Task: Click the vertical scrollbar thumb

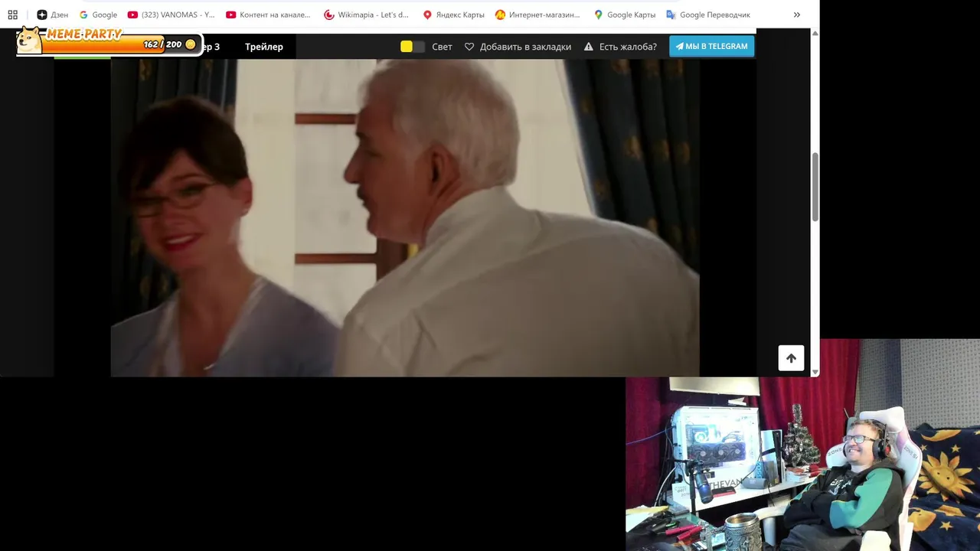Action: point(815,187)
